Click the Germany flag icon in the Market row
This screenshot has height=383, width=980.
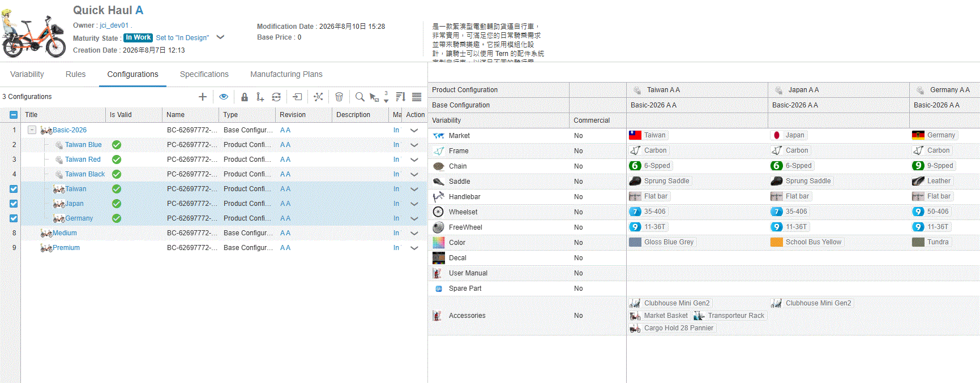(918, 135)
